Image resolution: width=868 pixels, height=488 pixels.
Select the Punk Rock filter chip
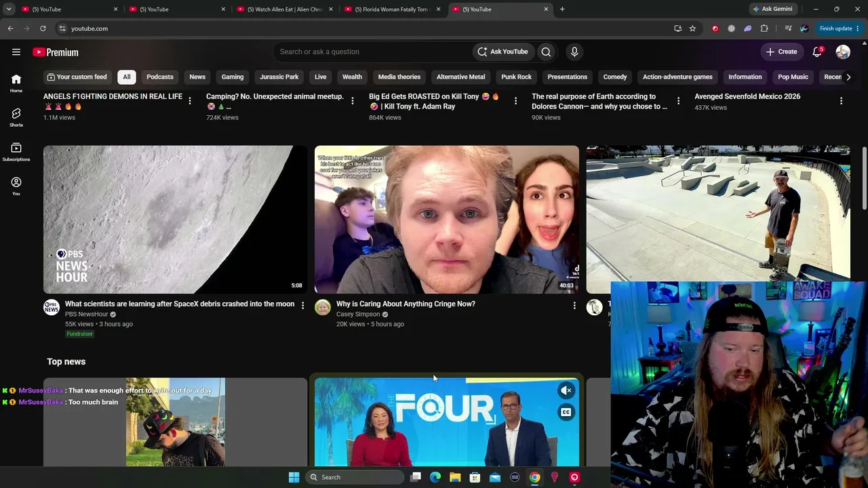click(516, 77)
